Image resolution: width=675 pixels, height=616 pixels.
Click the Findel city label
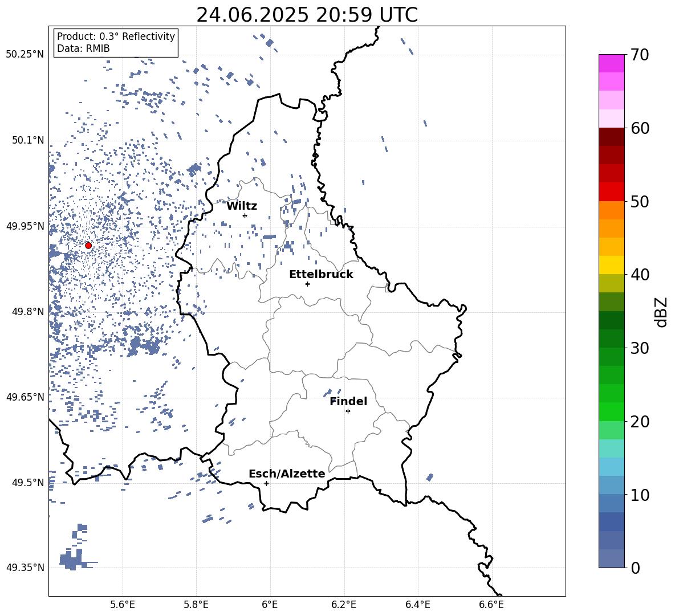348,402
